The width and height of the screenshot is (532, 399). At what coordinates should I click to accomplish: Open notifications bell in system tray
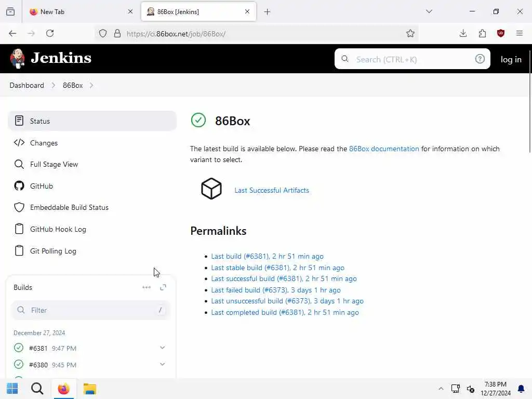[x=521, y=389]
